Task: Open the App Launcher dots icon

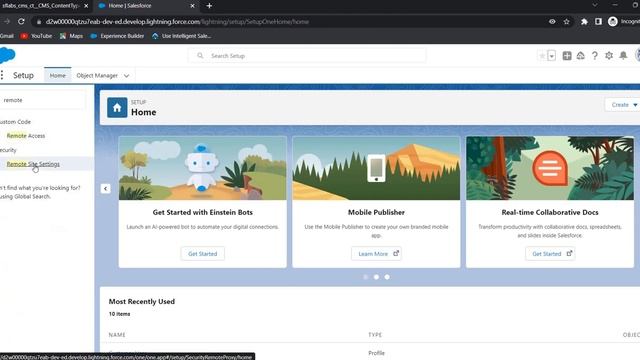Action: click(2, 75)
